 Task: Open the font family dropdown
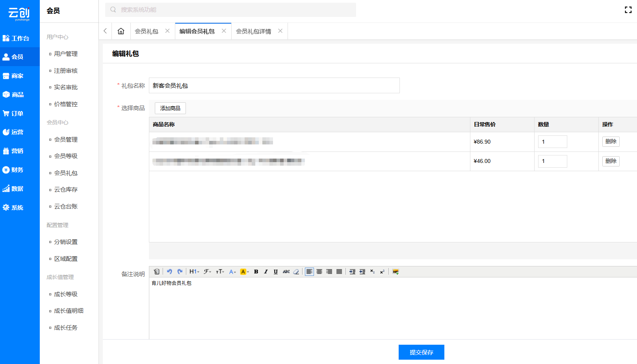[x=207, y=272]
